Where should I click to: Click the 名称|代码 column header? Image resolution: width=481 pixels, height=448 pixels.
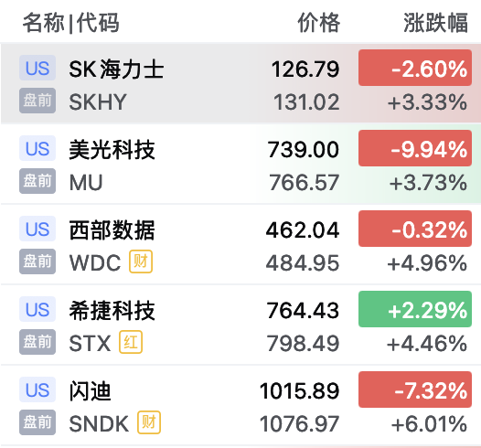(70, 23)
